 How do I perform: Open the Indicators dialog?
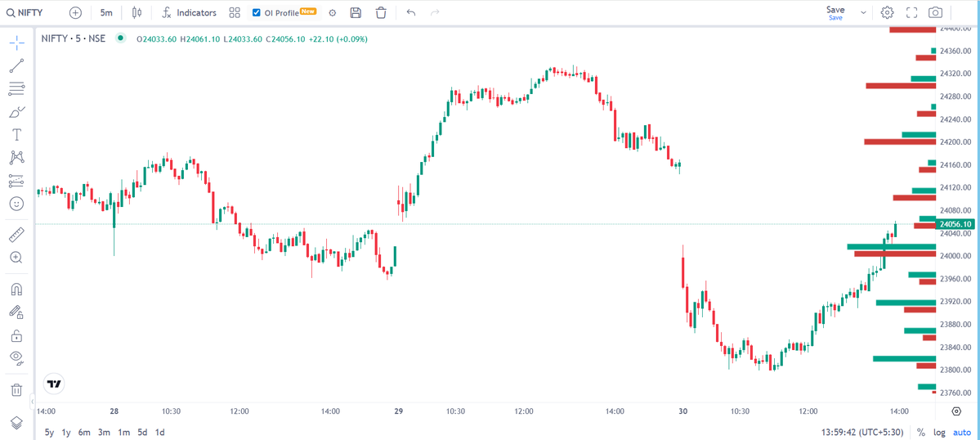pyautogui.click(x=190, y=12)
